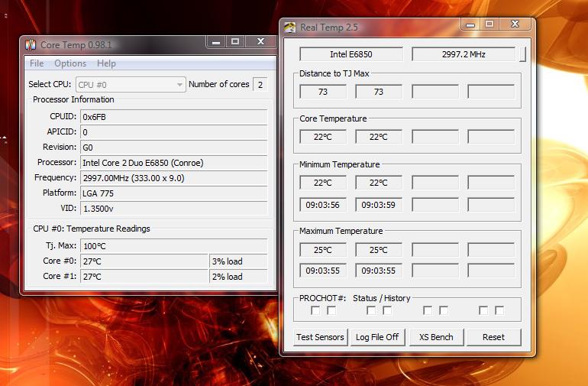Screen dimensions: 588x386
Task: Click small button right of 2997.2 MHz field
Action: tap(522, 54)
